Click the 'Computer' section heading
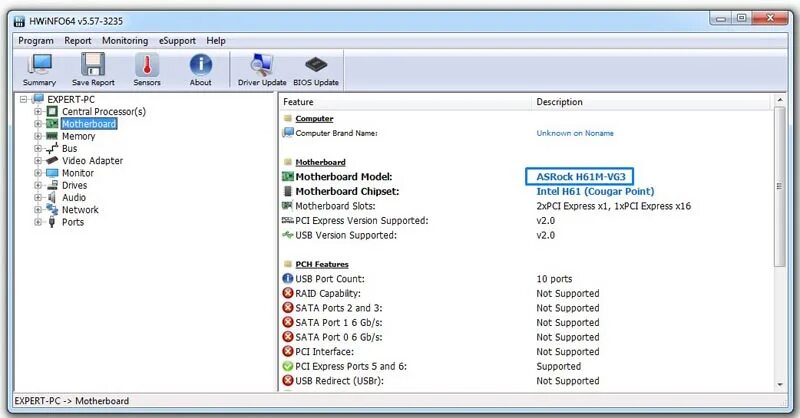 click(314, 118)
